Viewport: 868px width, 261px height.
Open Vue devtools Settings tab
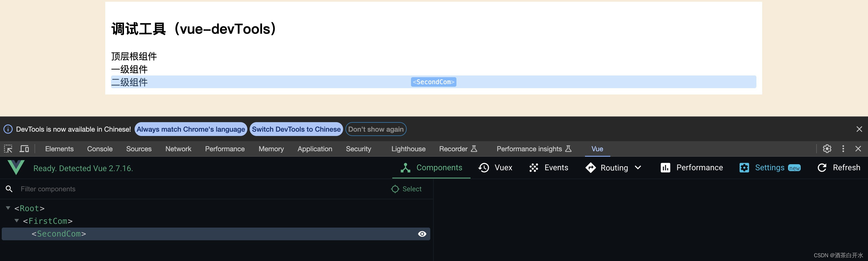point(770,168)
